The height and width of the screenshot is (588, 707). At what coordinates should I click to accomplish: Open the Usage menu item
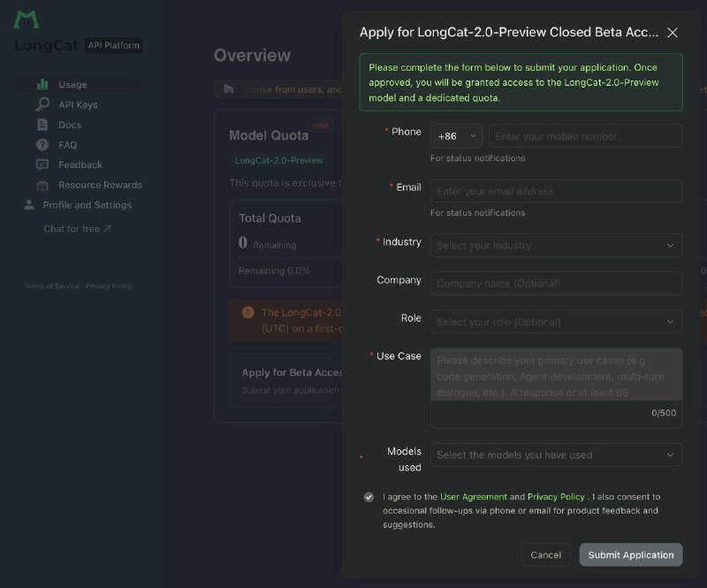[x=79, y=84]
